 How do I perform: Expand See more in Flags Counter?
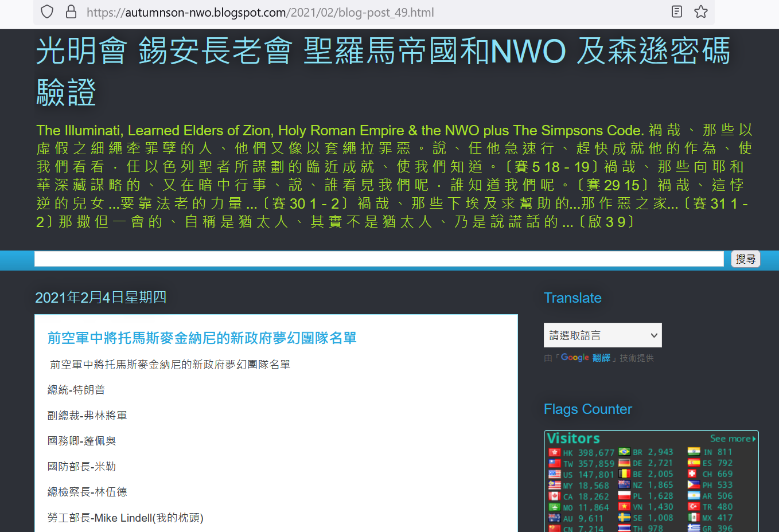[733, 439]
